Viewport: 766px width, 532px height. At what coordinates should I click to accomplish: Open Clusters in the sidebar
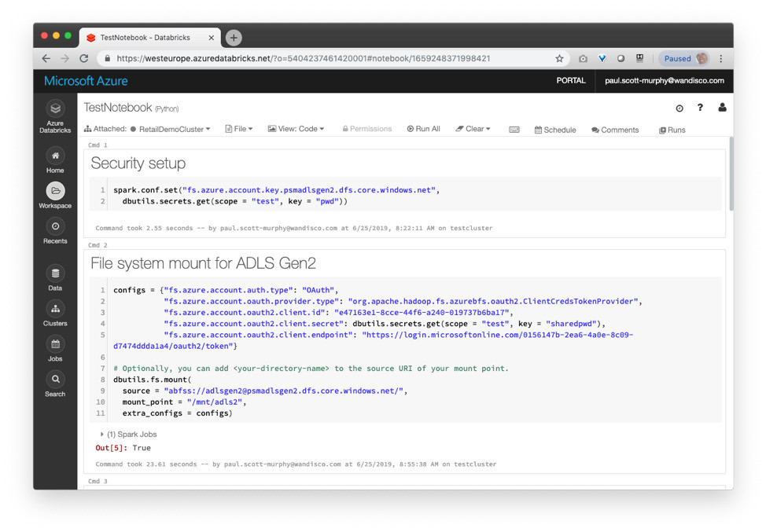coord(55,310)
